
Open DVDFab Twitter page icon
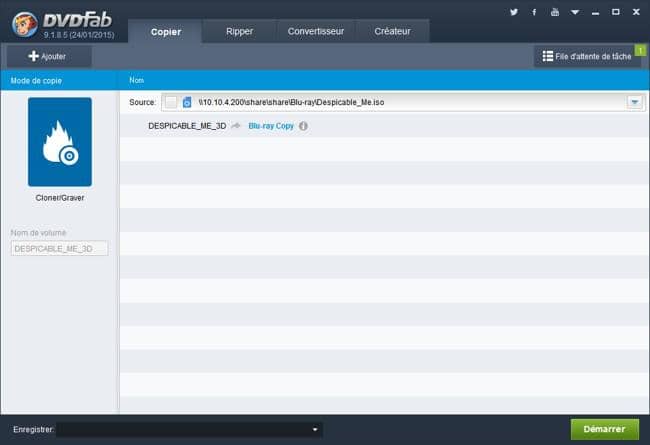(514, 12)
